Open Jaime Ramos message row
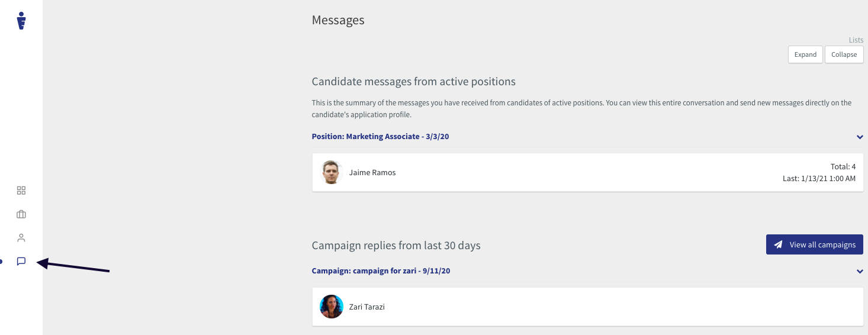868x335 pixels. (x=587, y=172)
